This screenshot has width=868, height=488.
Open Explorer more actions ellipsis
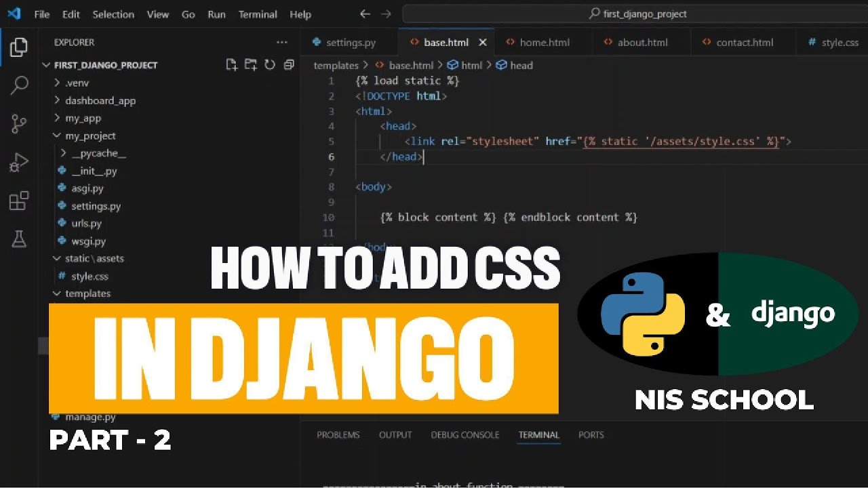tap(282, 42)
